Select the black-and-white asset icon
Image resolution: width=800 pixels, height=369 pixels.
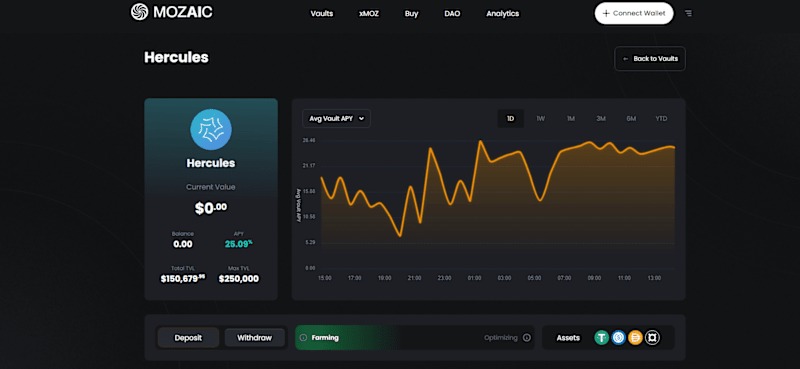[x=652, y=338]
